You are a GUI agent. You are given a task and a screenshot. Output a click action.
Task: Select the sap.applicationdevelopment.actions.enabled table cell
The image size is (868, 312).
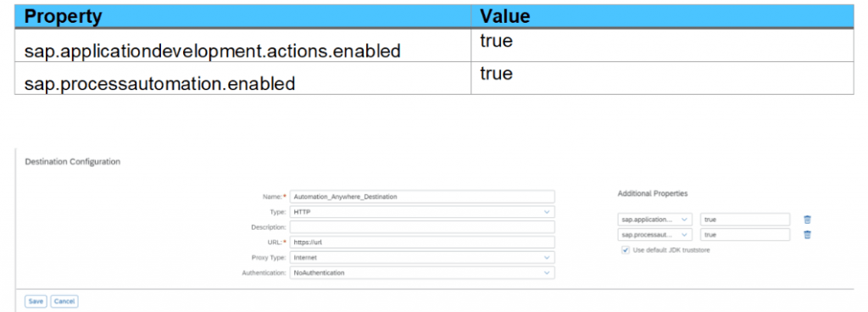click(x=243, y=46)
